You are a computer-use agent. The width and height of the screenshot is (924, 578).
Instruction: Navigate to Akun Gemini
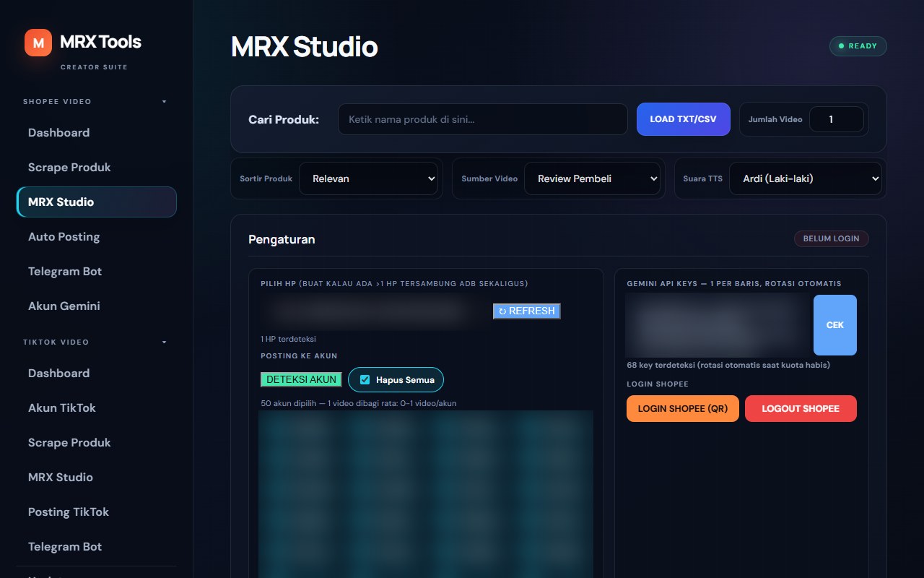tap(97, 306)
